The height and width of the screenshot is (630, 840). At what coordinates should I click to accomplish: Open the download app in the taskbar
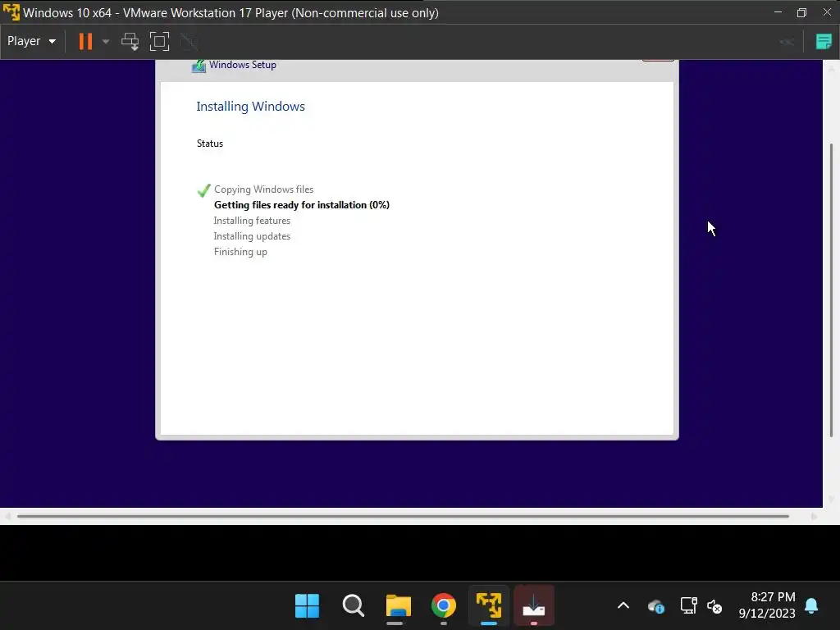coord(533,606)
